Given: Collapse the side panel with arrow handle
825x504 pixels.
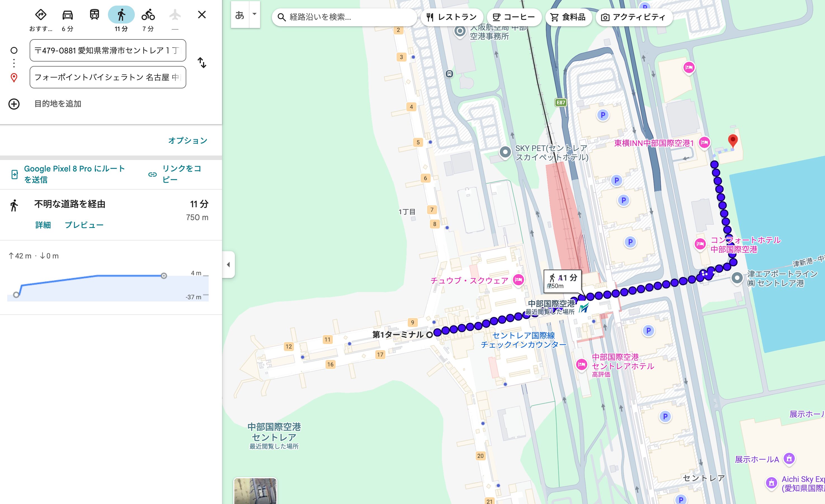Looking at the screenshot, I should coord(228,265).
